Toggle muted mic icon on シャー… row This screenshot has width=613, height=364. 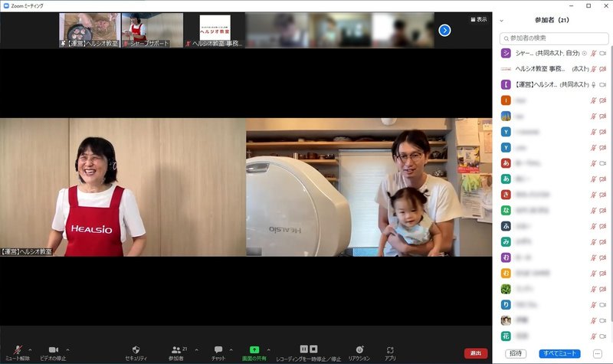[x=593, y=53]
